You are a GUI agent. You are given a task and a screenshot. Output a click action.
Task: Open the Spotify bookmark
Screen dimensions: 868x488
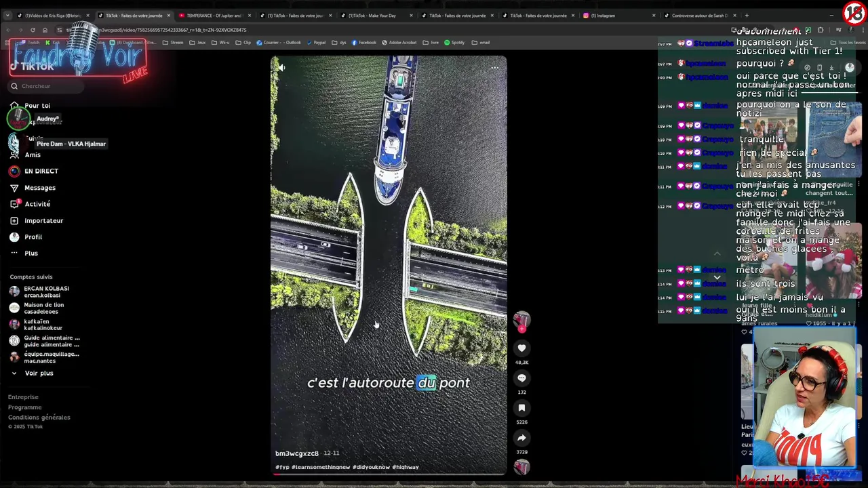pos(454,43)
